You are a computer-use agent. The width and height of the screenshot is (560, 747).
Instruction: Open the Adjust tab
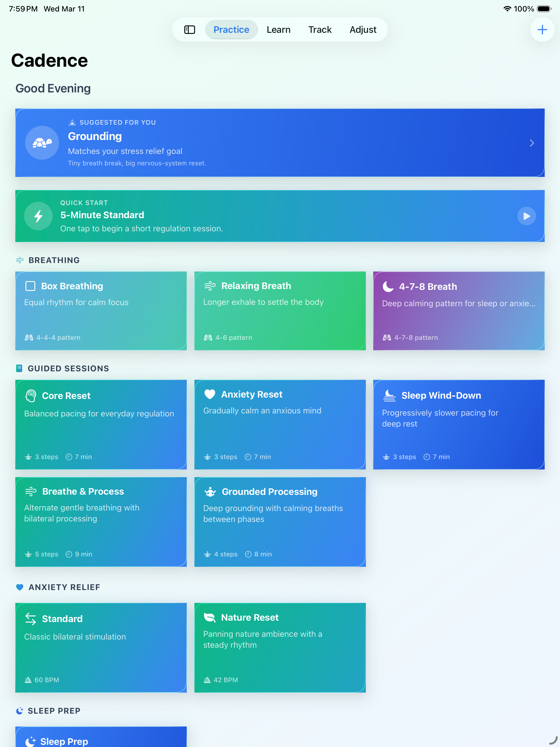click(363, 30)
